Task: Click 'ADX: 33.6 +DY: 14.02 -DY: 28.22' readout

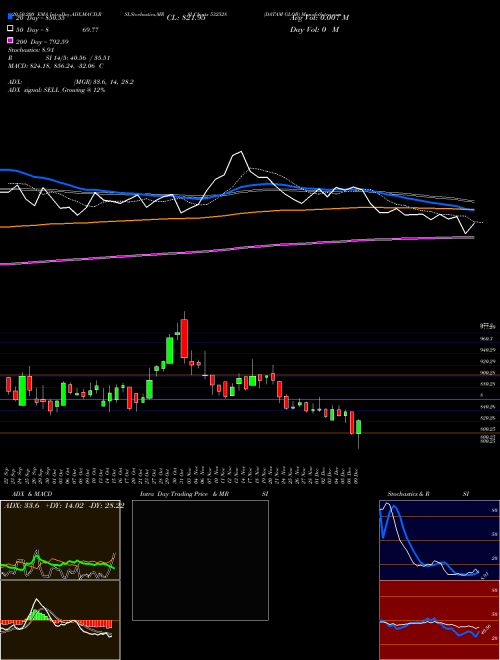Action: [64, 506]
